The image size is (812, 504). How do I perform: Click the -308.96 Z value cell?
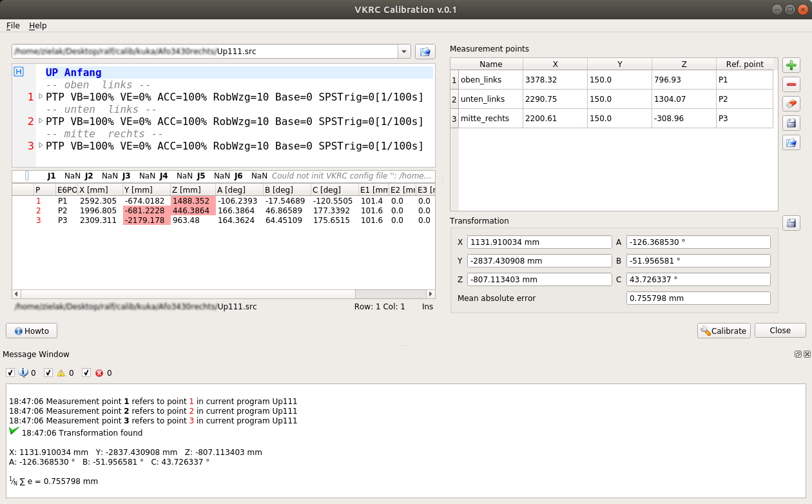(x=684, y=119)
